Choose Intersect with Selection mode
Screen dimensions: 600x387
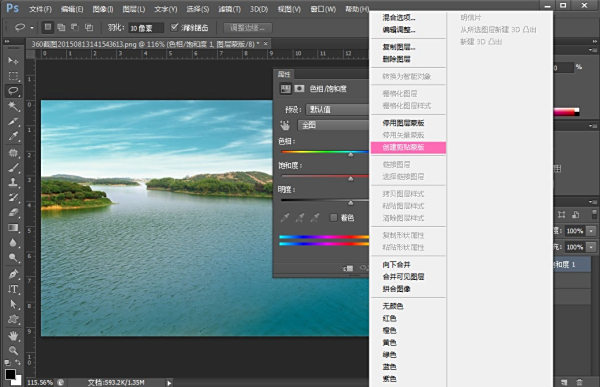[x=89, y=27]
